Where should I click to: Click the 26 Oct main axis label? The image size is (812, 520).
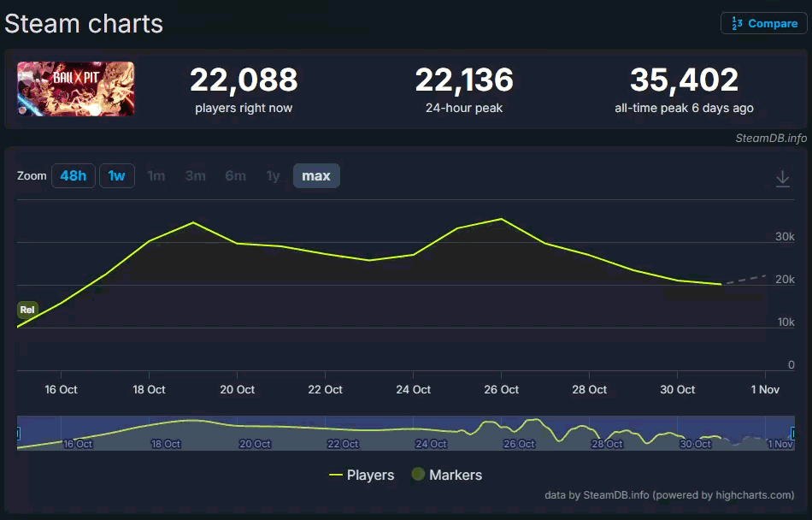[501, 389]
